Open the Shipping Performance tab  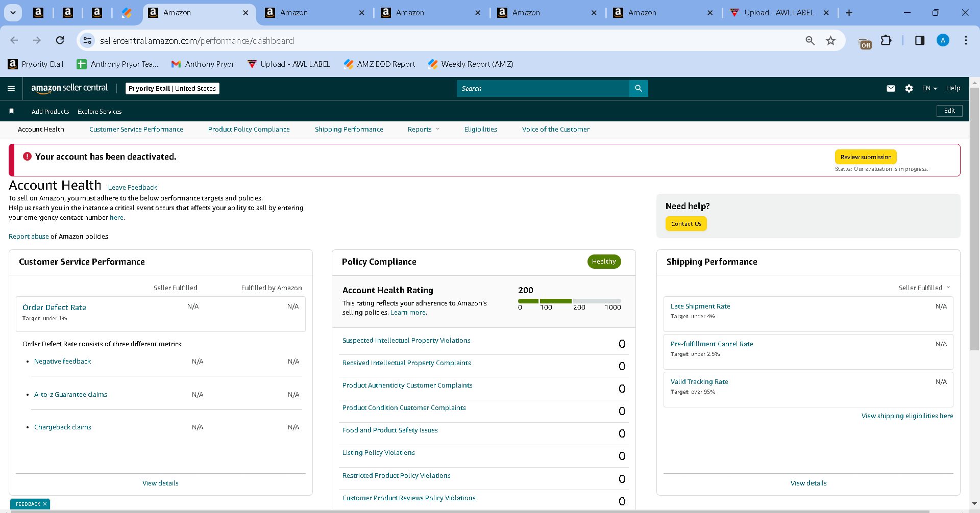click(x=349, y=129)
